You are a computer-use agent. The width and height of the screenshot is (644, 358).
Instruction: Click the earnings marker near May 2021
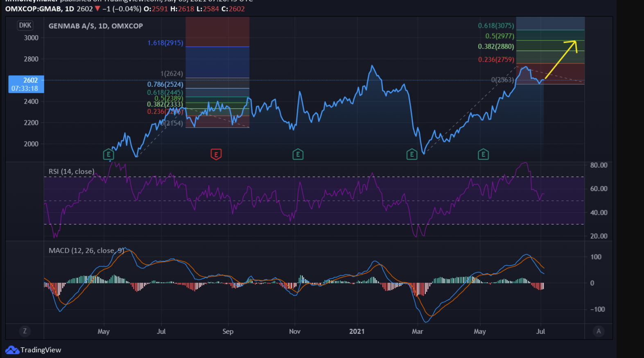click(x=483, y=154)
